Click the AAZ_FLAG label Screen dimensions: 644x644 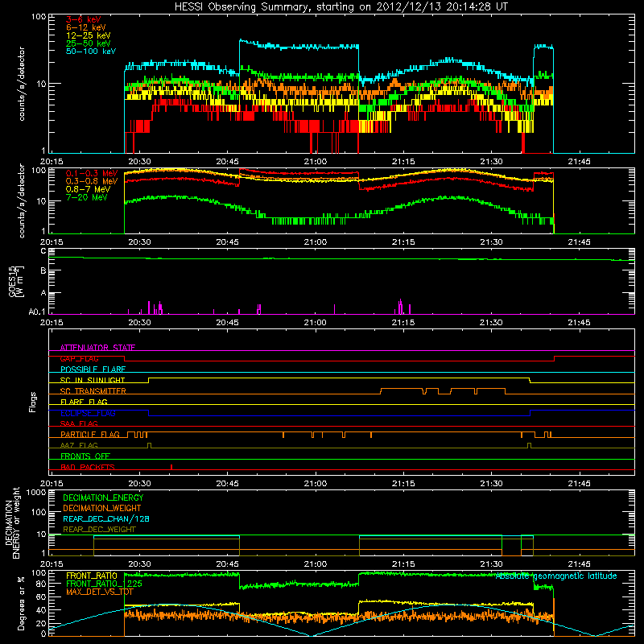point(79,445)
